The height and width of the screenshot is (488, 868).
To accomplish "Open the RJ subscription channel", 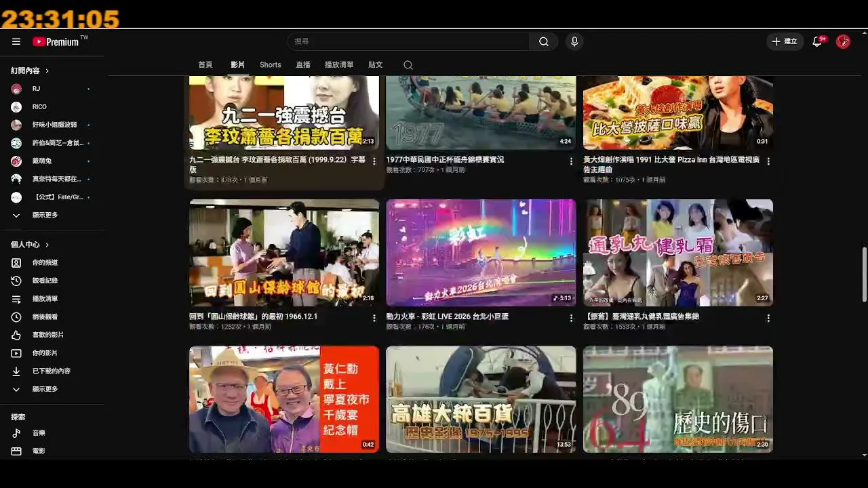I will click(52, 89).
